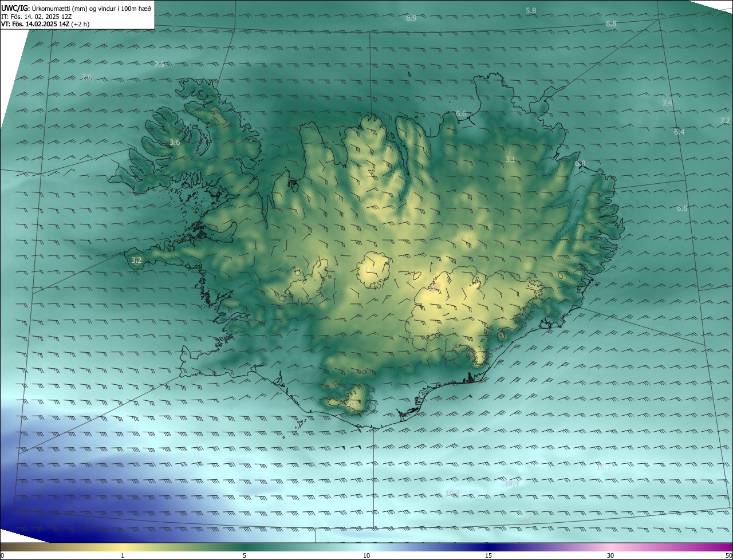Click the 3.2 value label on Snæfellsnes
733x560 pixels.
tap(136, 261)
